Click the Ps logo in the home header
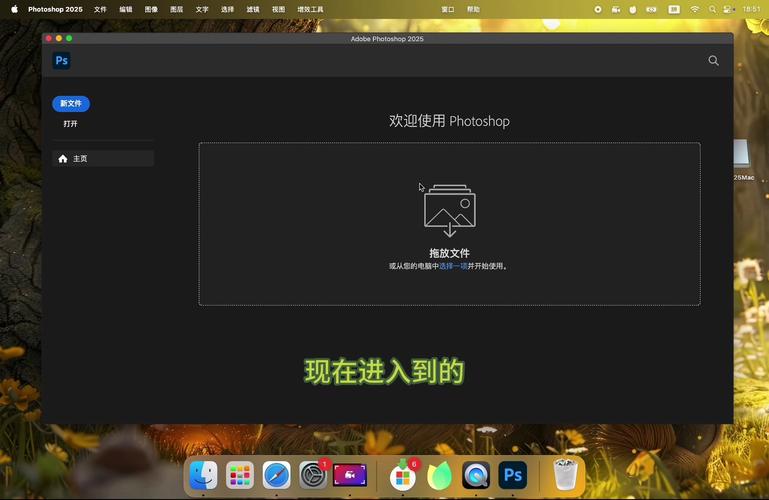 click(x=62, y=60)
